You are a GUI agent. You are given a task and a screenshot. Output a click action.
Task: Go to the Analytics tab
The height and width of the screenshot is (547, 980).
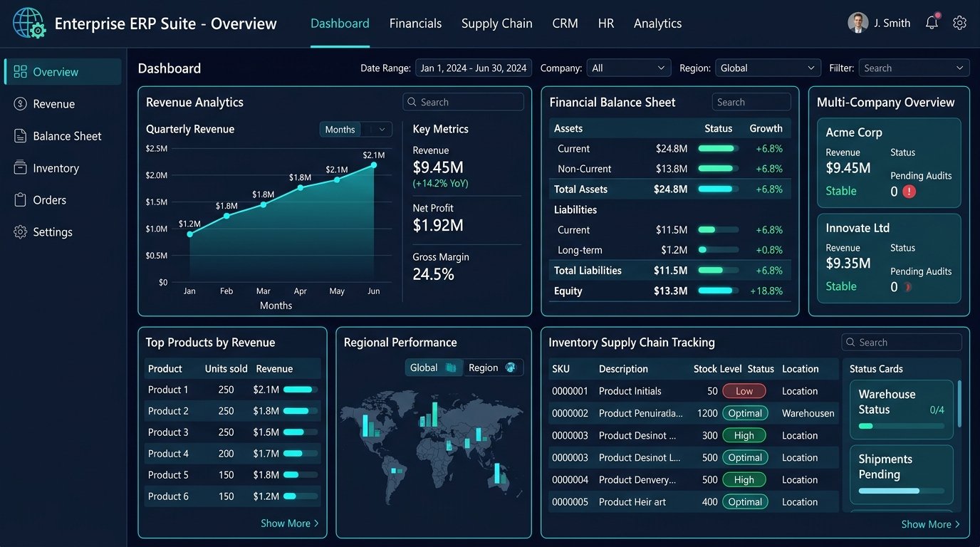click(x=657, y=24)
